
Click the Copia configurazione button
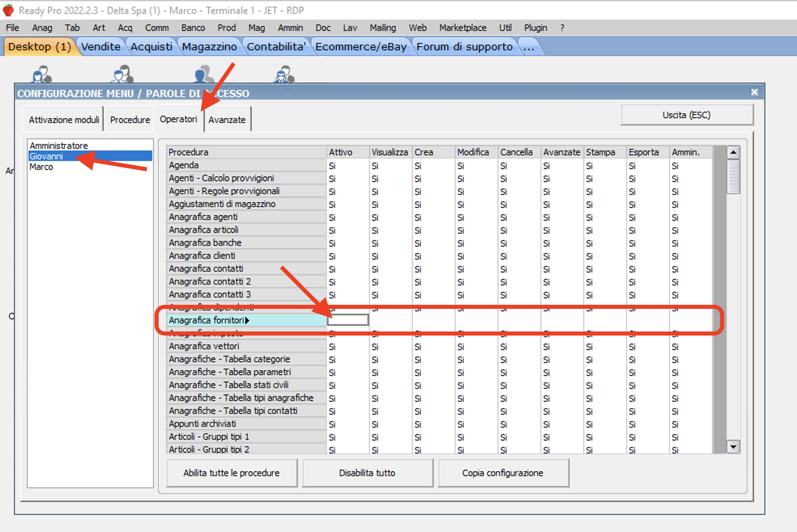503,473
